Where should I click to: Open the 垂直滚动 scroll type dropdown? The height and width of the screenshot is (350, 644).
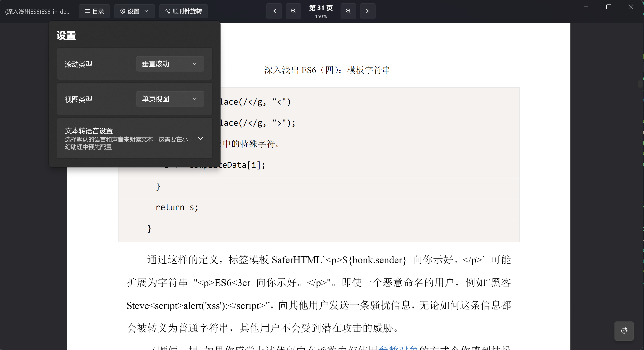tap(170, 64)
